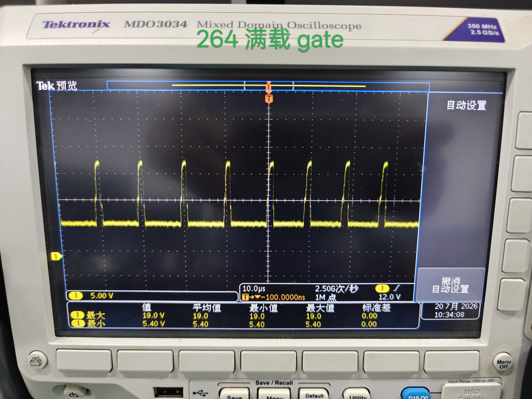
Task: Select the yellow waveform record overview bar
Action: click(268, 86)
